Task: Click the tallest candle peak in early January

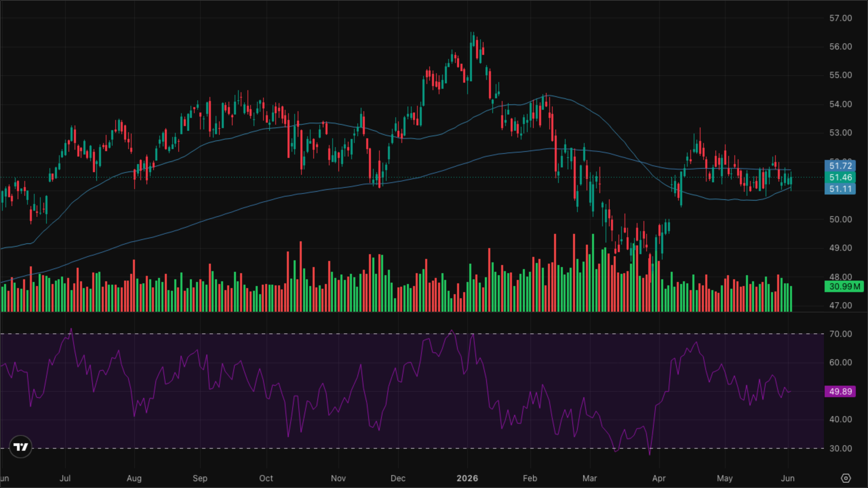Action: coord(471,33)
